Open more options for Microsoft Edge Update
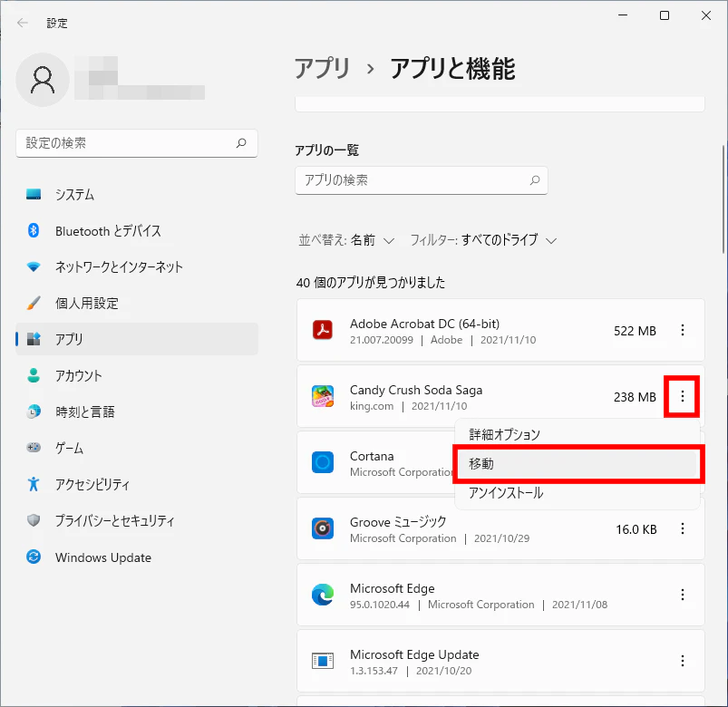Image resolution: width=728 pixels, height=707 pixels. 683,661
